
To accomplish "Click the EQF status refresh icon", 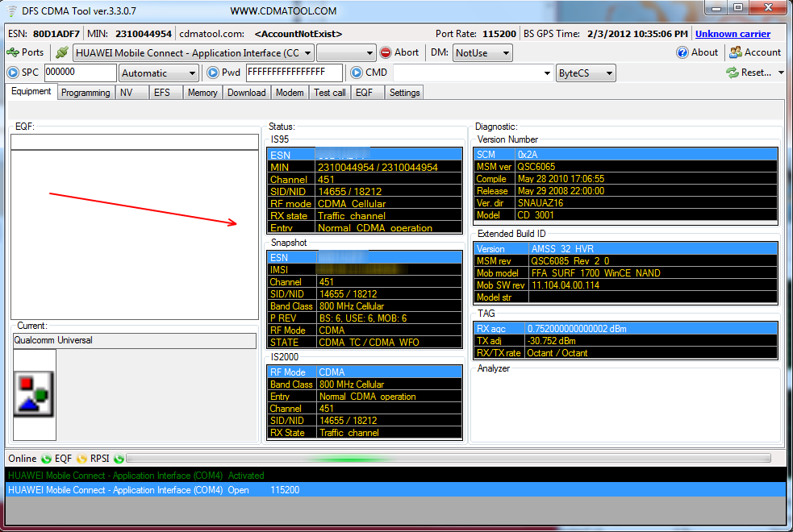I will [81, 459].
